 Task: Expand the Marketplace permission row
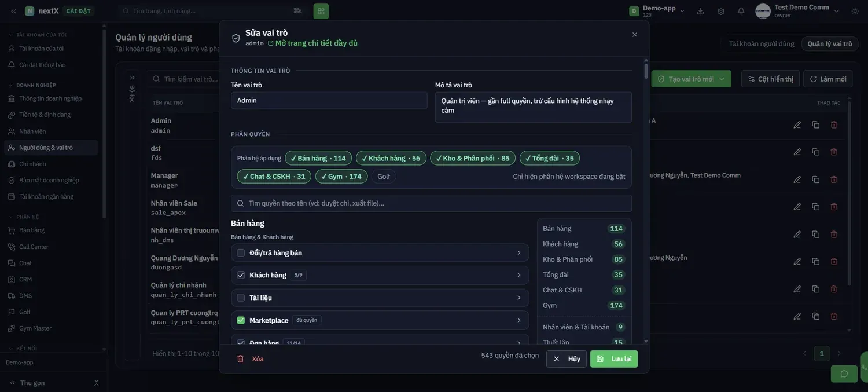[x=518, y=320]
